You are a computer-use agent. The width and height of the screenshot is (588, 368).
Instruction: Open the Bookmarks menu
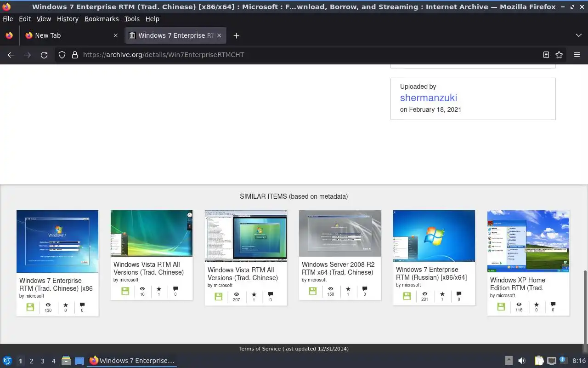(102, 19)
